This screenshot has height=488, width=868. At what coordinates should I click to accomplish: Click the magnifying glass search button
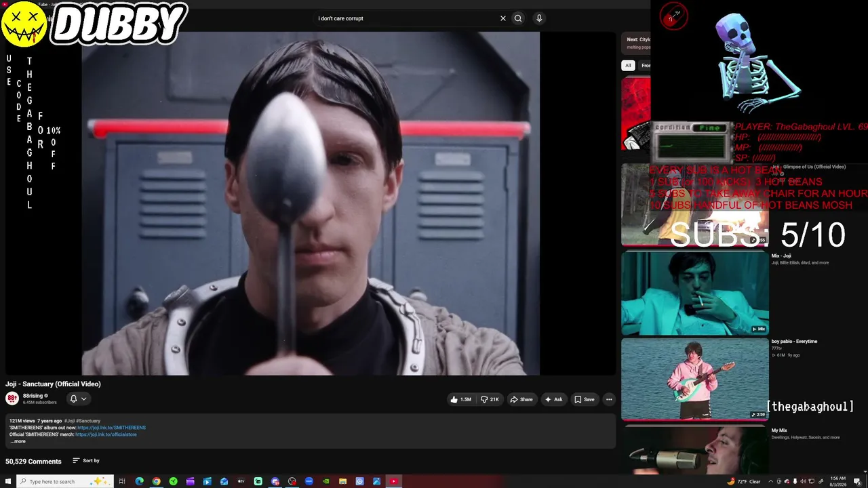518,18
